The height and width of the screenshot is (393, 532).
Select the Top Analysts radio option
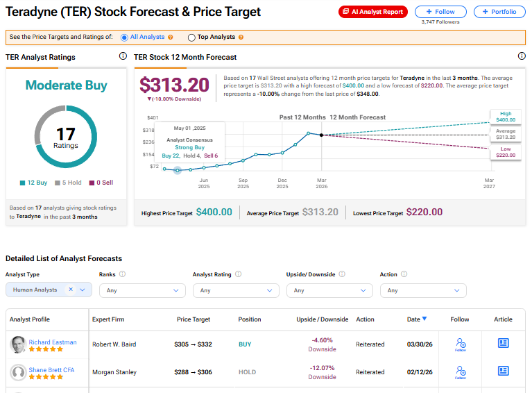coord(191,37)
